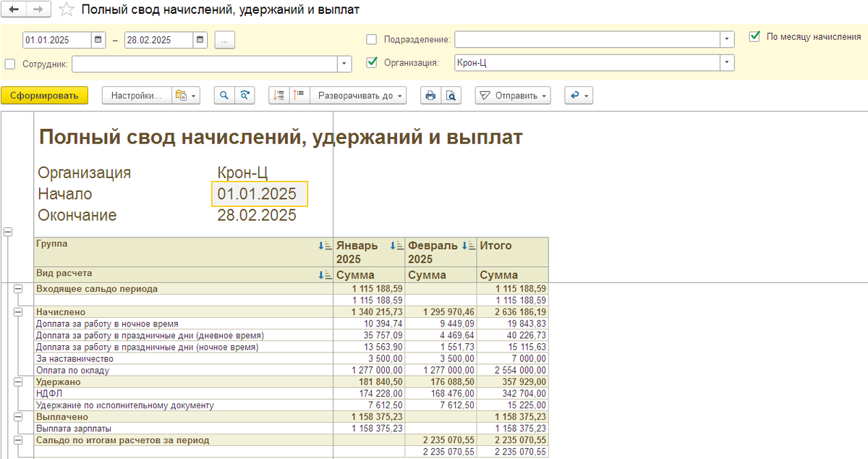
Task: Open calendar for start date 01.01.2025
Action: (98, 40)
